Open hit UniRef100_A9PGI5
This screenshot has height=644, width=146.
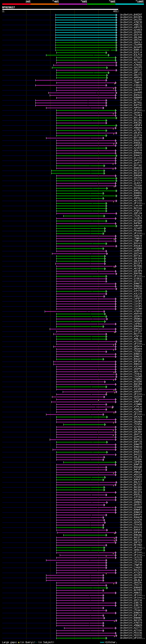131,27
